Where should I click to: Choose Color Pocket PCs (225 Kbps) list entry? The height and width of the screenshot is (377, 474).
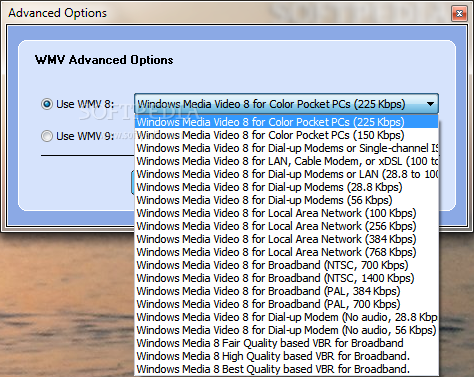[286, 122]
